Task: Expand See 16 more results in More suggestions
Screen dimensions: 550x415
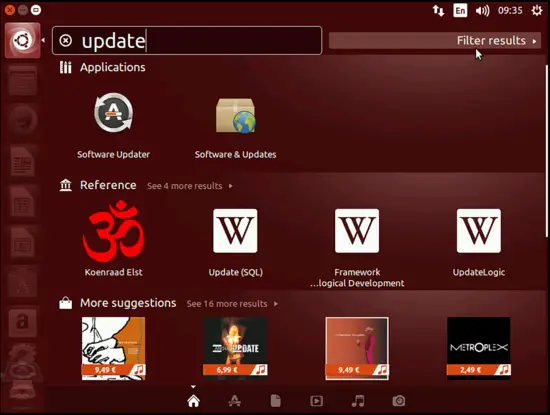Action: [232, 304]
